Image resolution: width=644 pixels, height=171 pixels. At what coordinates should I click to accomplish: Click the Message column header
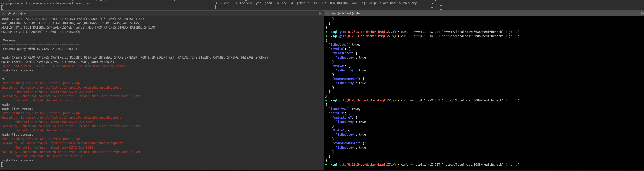[9, 40]
